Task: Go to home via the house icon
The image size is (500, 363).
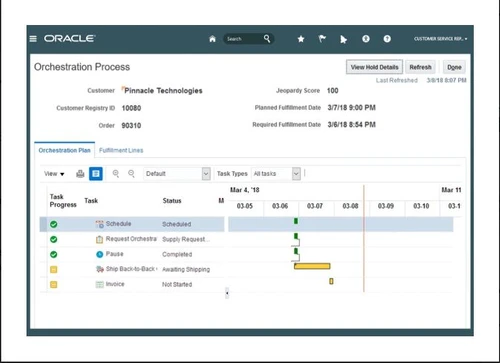Action: coord(212,39)
